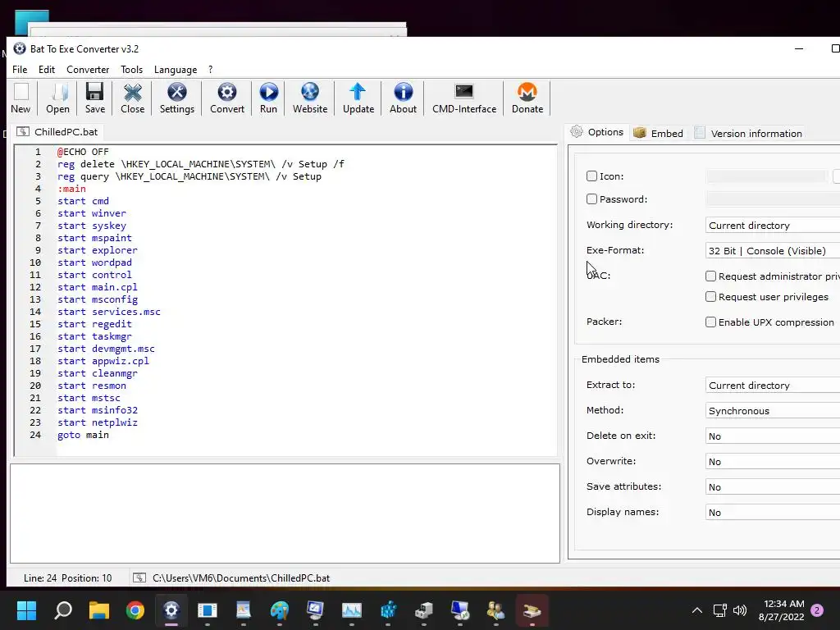Open Windows Start menu
840x630 pixels.
pyautogui.click(x=26, y=610)
